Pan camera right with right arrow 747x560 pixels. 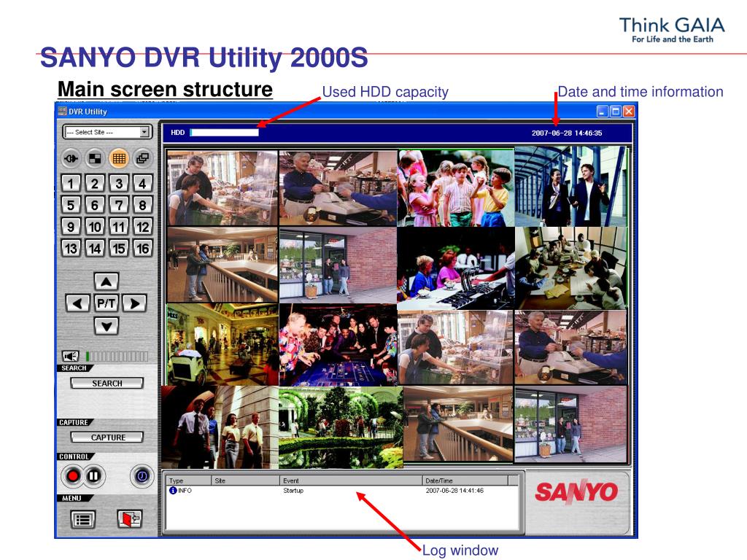[x=134, y=303]
